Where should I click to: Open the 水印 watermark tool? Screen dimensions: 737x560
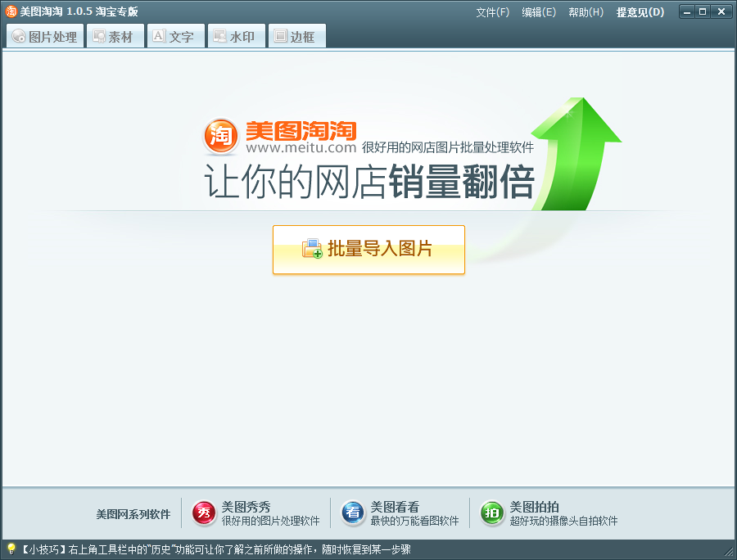(236, 35)
